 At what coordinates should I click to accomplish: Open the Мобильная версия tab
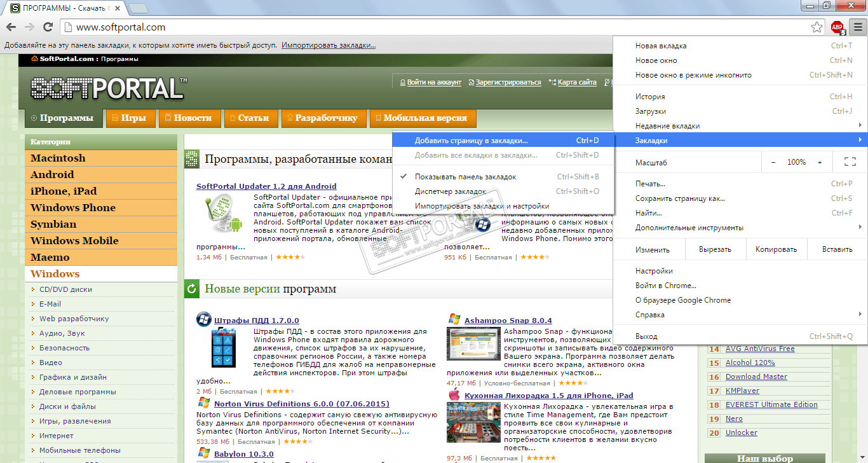pyautogui.click(x=423, y=118)
